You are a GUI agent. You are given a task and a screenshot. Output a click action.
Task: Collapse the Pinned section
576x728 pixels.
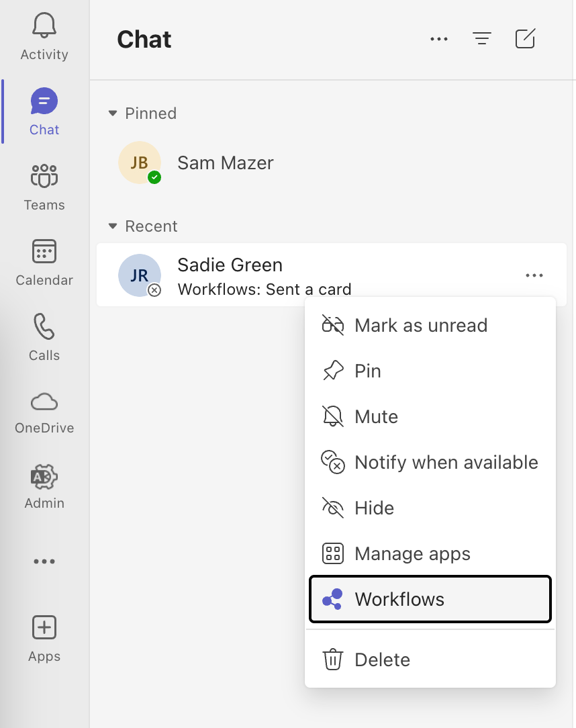click(113, 113)
